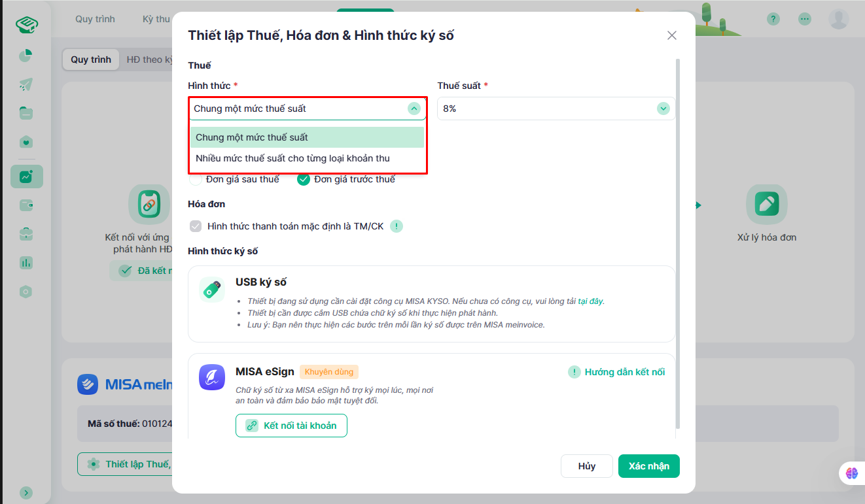865x504 pixels.
Task: Open the Thuế suất 8% dropdown
Action: tap(556, 109)
